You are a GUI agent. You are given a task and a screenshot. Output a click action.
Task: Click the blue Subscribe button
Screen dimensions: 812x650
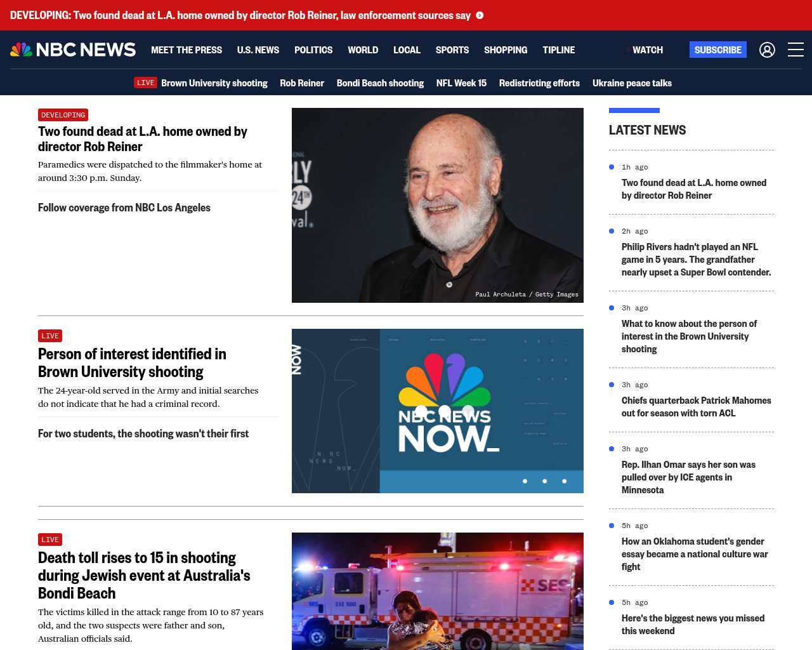coord(718,50)
